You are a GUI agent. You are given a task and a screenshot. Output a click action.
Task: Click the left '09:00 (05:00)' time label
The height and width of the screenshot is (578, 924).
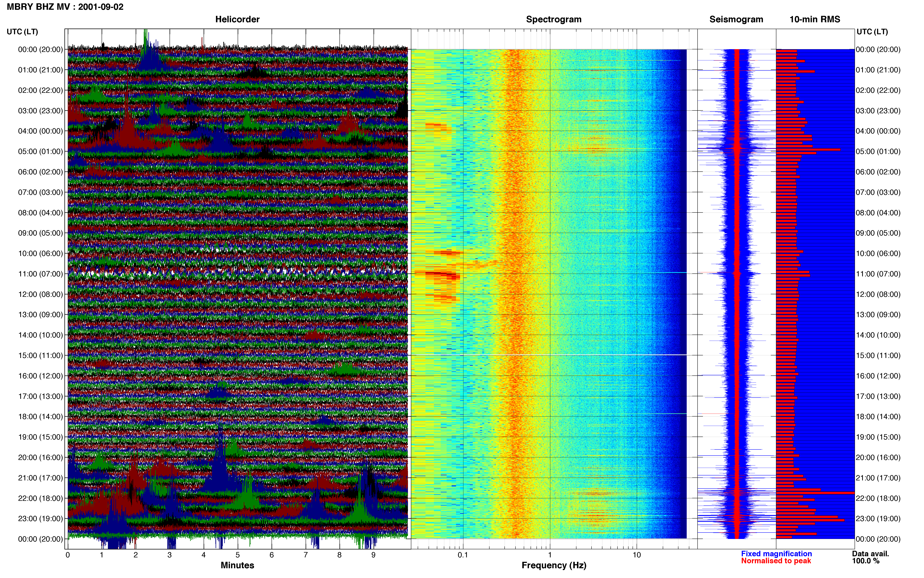click(41, 233)
